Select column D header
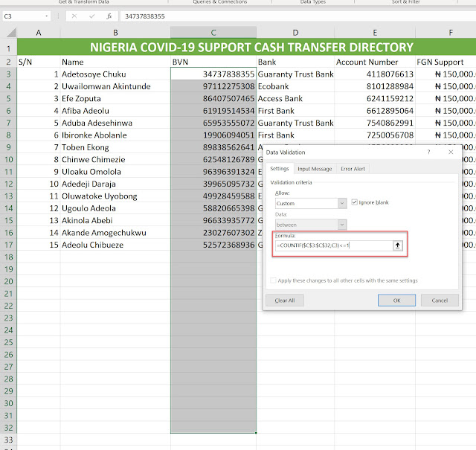 pos(295,33)
